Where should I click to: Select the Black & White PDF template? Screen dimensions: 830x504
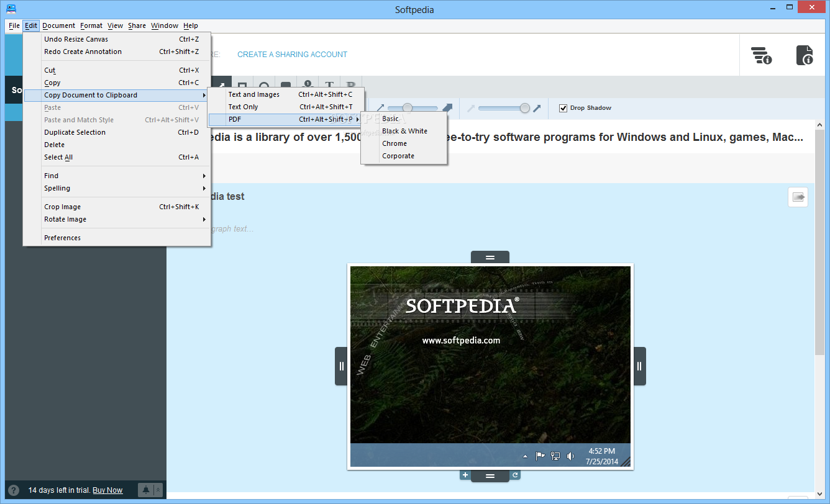pos(404,131)
